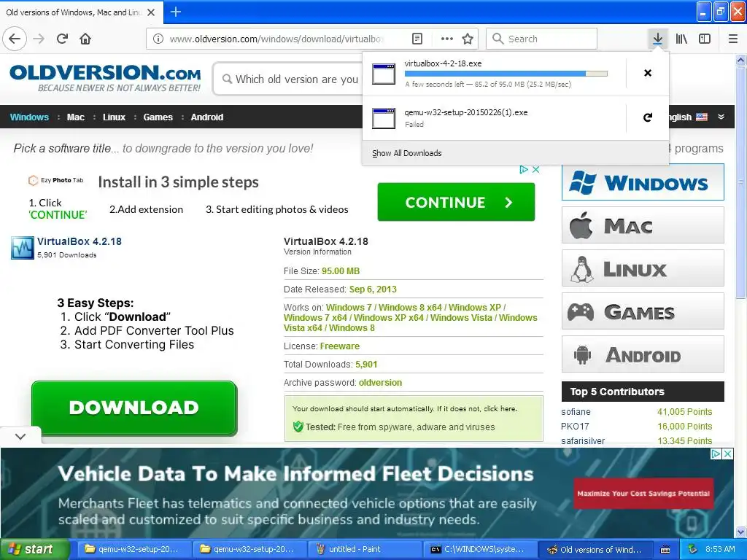Switch to untitled - Paint taskbar item
The width and height of the screenshot is (747, 560).
[x=366, y=549]
